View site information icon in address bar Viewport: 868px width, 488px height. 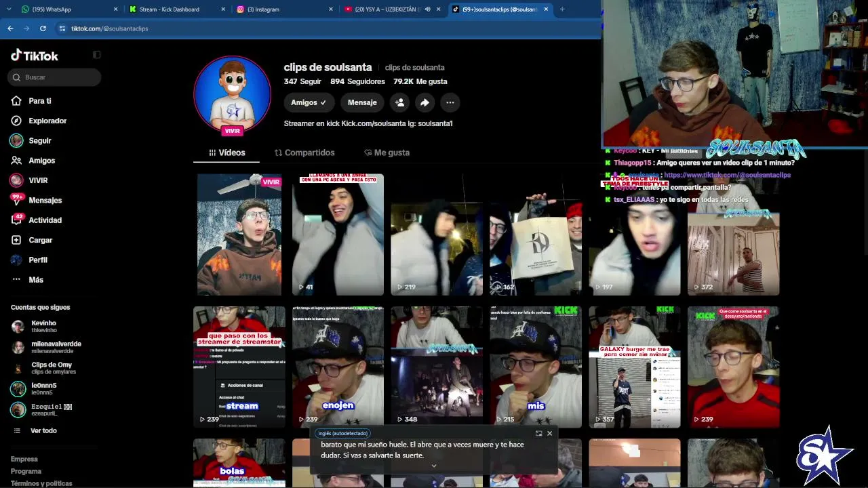pyautogui.click(x=62, y=28)
